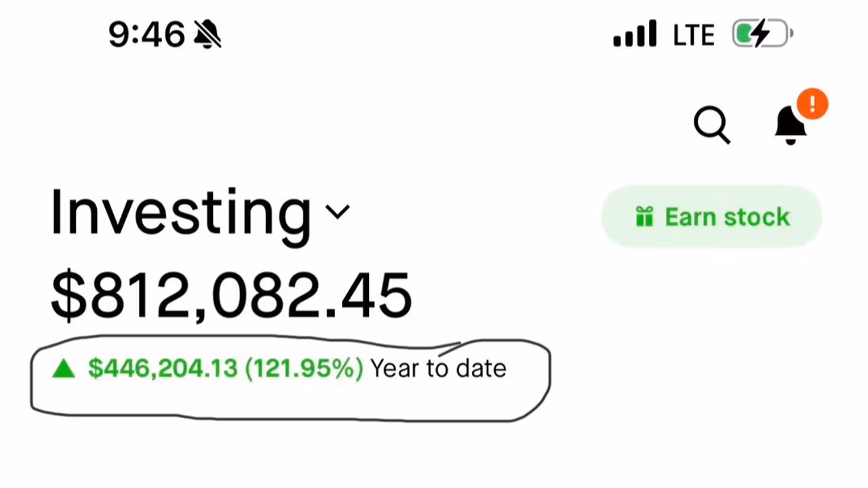Open search with the magnifying glass icon

point(712,125)
